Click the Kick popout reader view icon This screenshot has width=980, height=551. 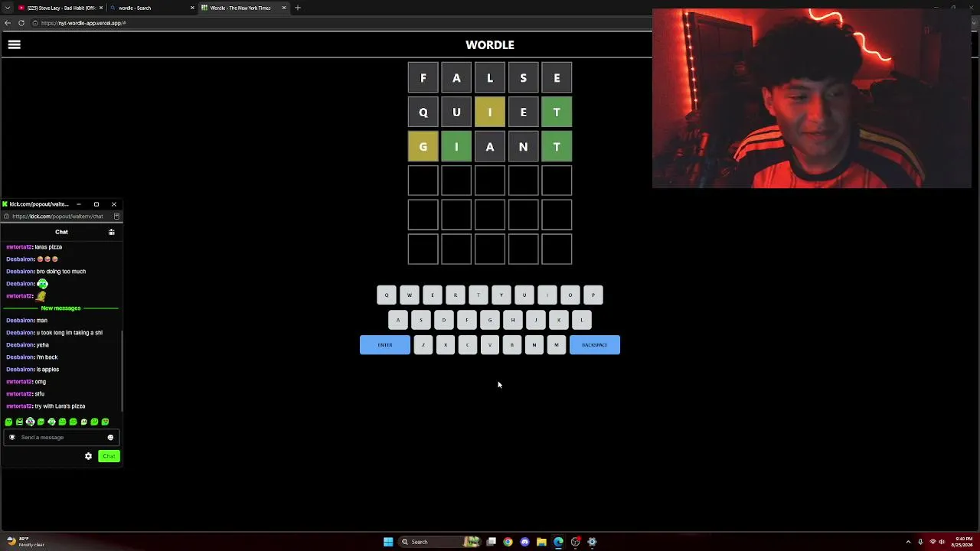pos(116,217)
